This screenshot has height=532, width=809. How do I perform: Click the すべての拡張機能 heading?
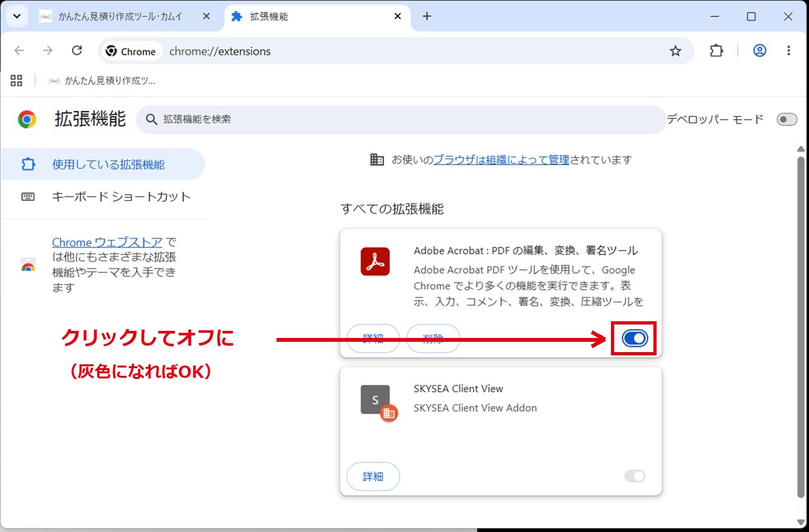point(392,209)
